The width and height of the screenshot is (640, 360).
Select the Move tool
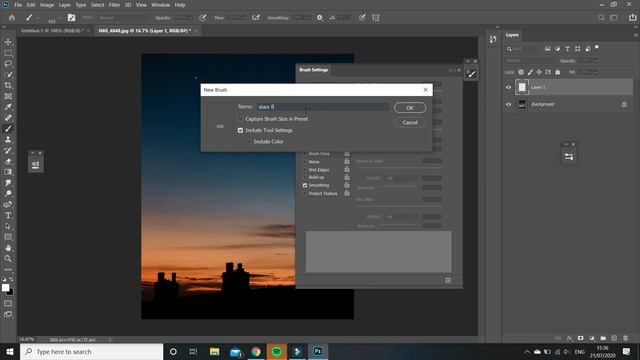(8, 42)
